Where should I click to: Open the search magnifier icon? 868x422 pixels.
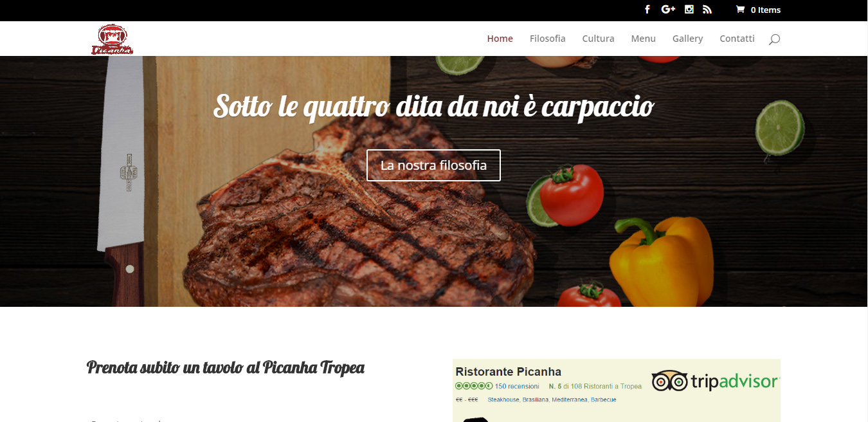pos(775,39)
